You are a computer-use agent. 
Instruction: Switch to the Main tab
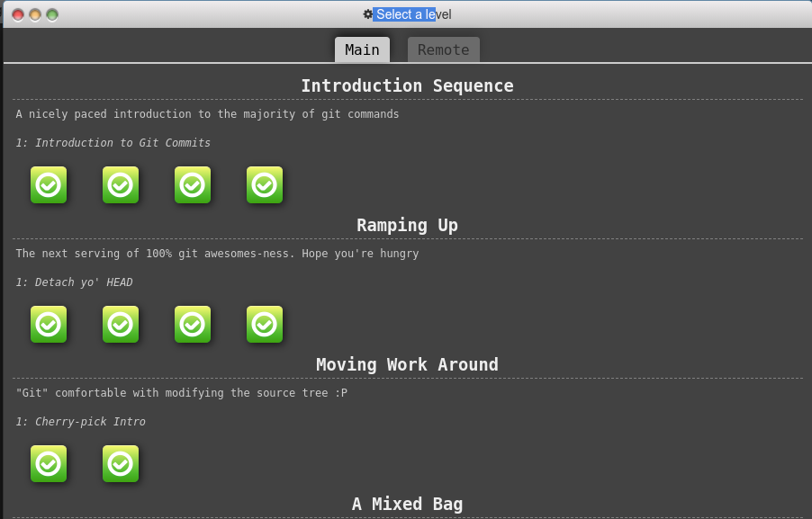pyautogui.click(x=362, y=49)
